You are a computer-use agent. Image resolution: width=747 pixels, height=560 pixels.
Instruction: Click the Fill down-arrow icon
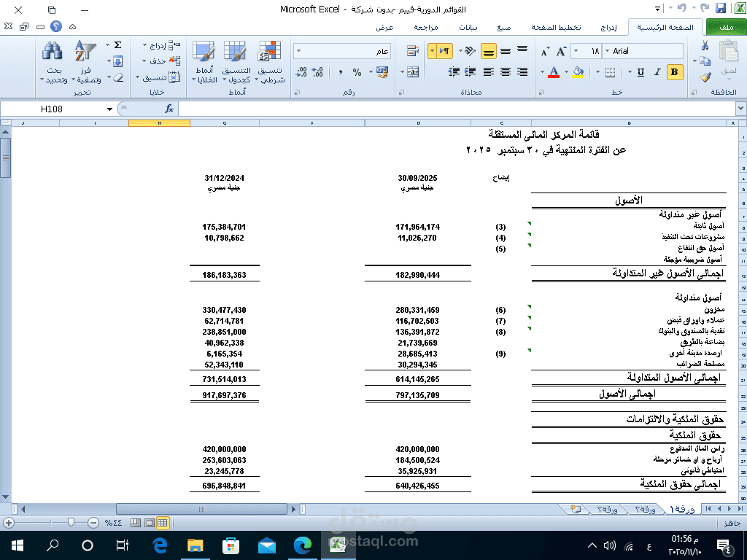click(117, 61)
